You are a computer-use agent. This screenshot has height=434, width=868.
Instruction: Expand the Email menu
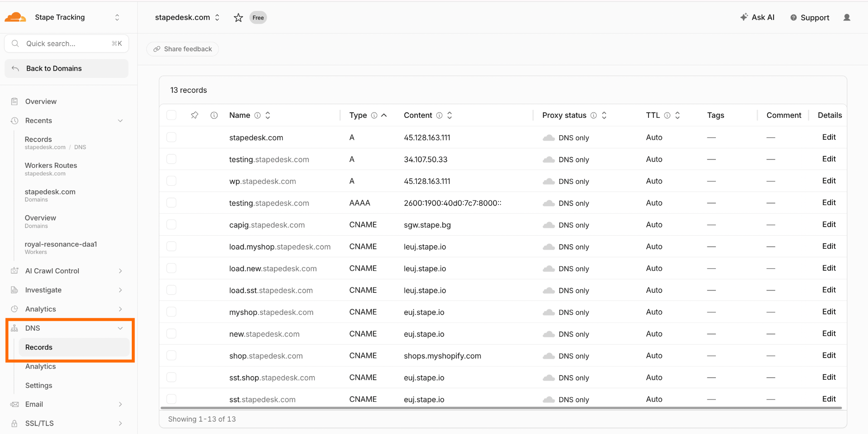coord(120,404)
